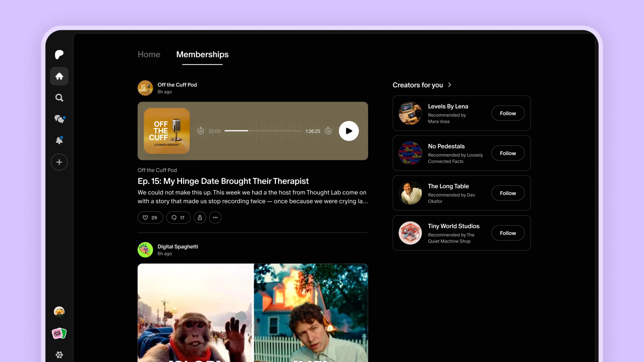Viewport: 644px width, 362px height.
Task: Click the Tiny World Studios name
Action: click(x=454, y=226)
